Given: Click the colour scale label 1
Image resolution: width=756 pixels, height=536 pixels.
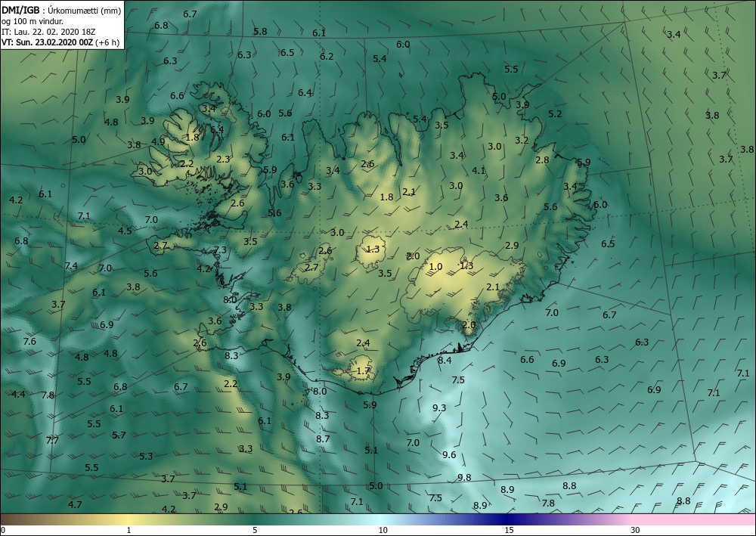Looking at the screenshot, I should [129, 531].
